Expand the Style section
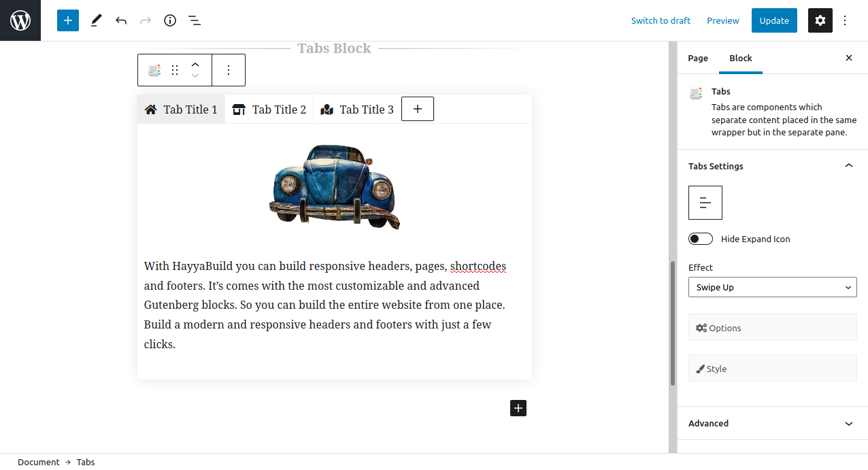 tap(773, 368)
